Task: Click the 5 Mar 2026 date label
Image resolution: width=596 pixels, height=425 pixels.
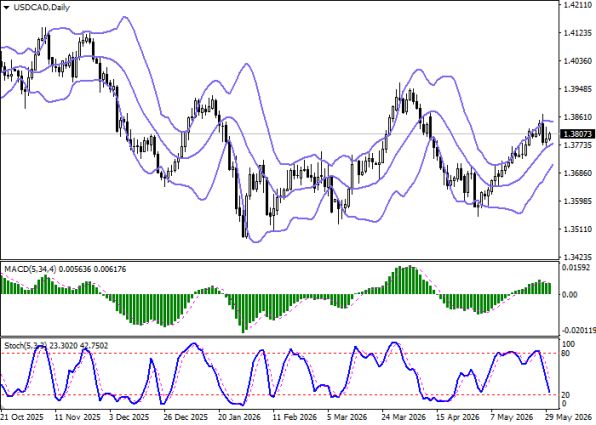Action: [x=347, y=417]
